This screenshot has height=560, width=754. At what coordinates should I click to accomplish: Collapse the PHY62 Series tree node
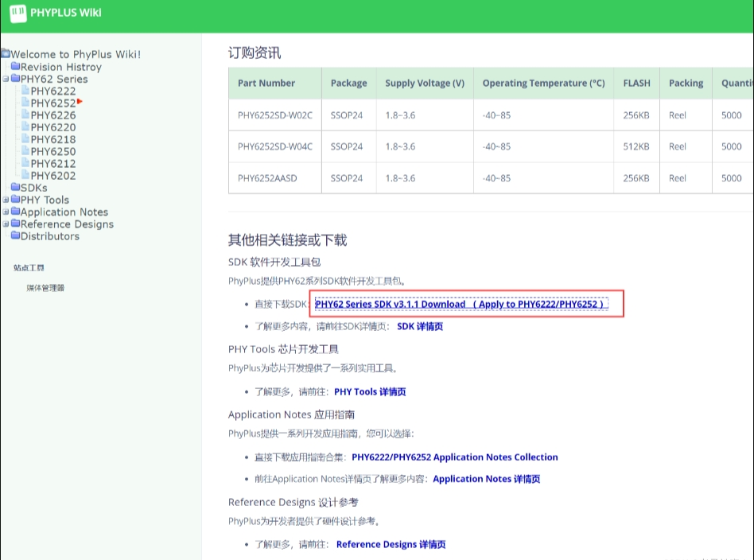tap(6, 79)
